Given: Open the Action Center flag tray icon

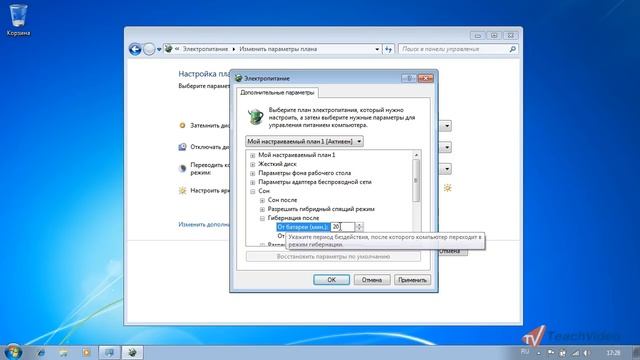Looking at the screenshot, I should [x=551, y=352].
